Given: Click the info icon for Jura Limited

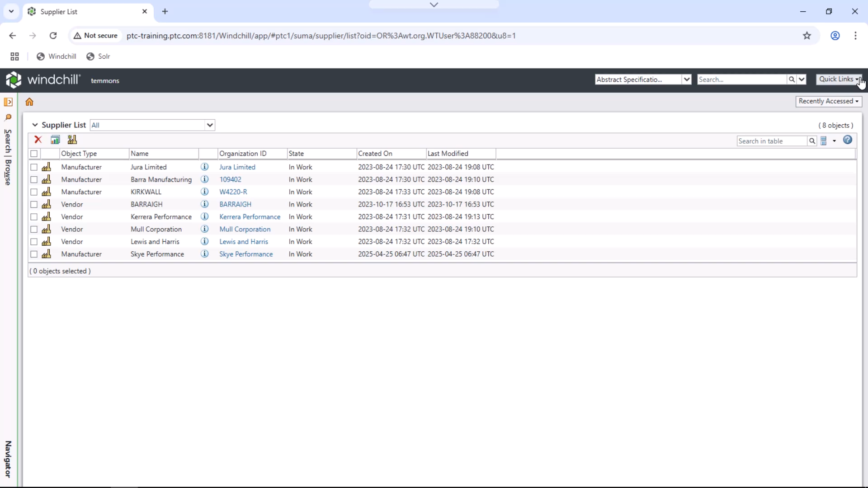Looking at the screenshot, I should point(205,167).
